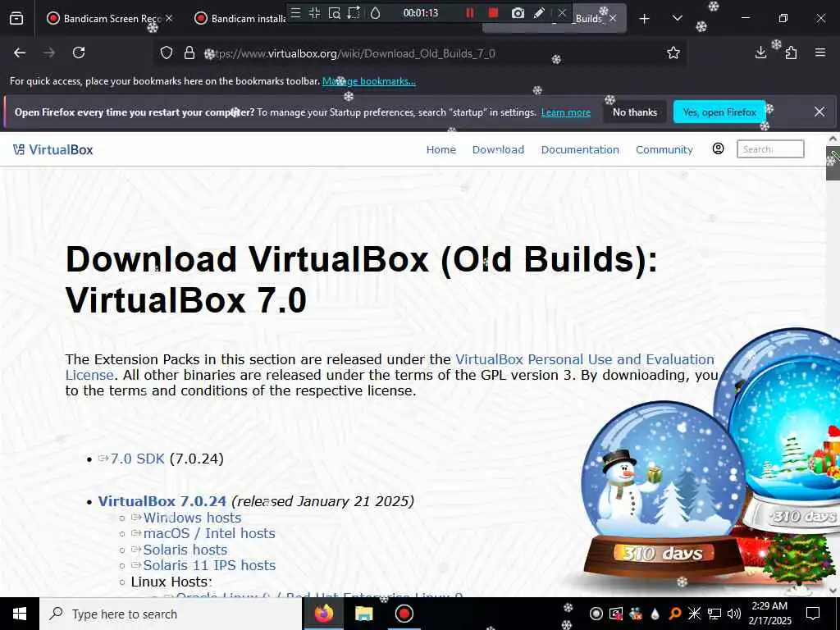840x630 pixels.
Task: Click the tracking protection shield icon
Action: pos(167,53)
